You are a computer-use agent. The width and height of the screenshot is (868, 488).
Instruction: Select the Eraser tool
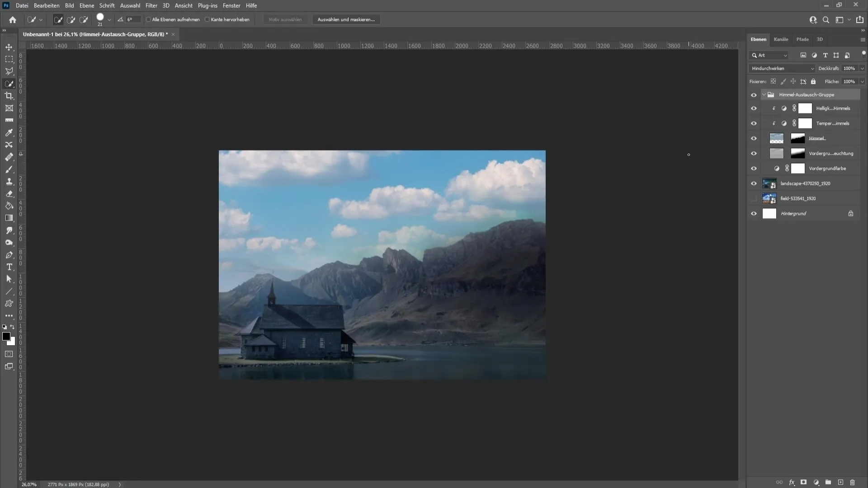[9, 194]
